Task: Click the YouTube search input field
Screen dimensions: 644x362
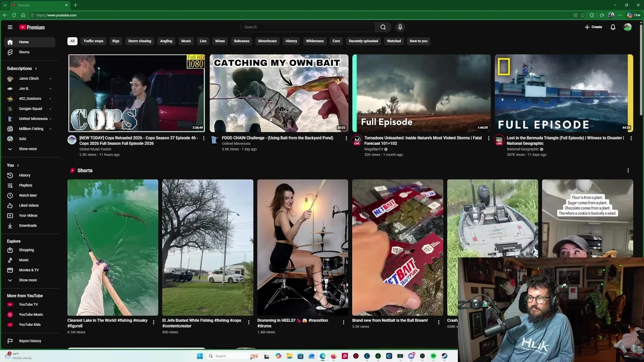Action: coord(307,27)
